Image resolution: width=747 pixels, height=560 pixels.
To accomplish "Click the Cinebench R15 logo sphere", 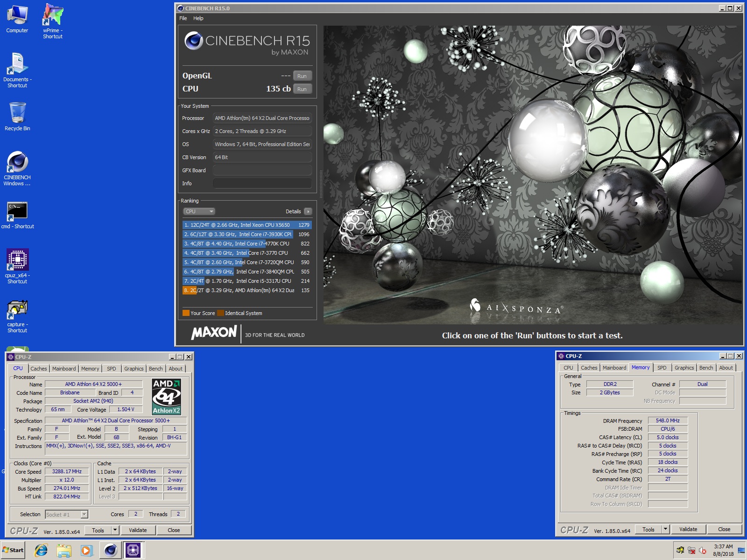I will [193, 41].
